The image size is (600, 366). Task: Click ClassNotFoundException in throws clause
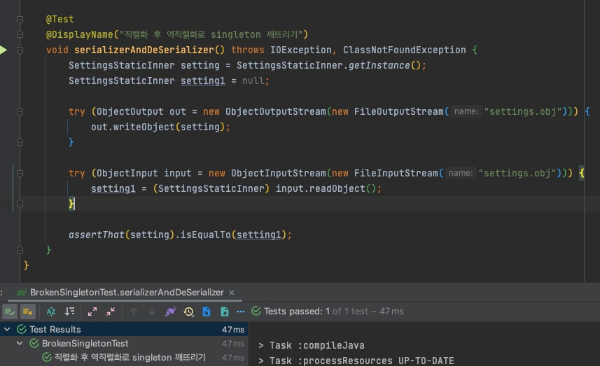[404, 50]
